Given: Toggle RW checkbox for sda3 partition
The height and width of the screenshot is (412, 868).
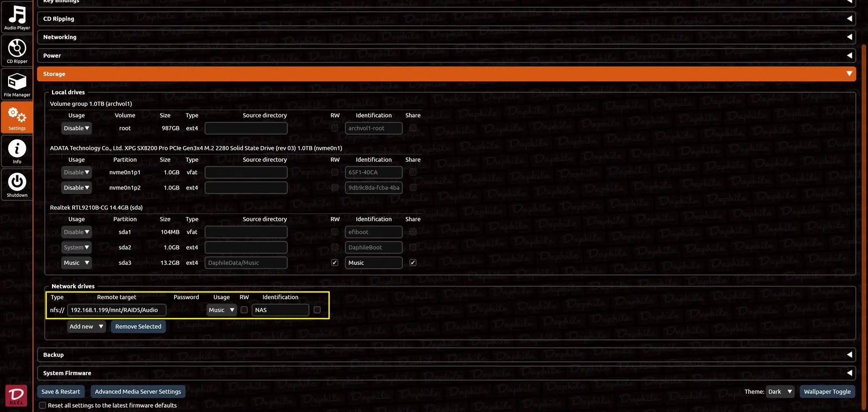Looking at the screenshot, I should tap(335, 263).
